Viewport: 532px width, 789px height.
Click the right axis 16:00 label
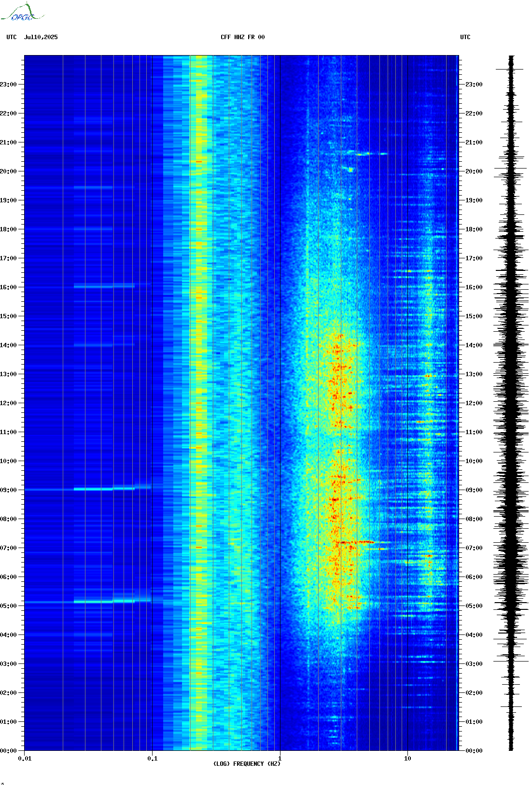[x=474, y=287]
